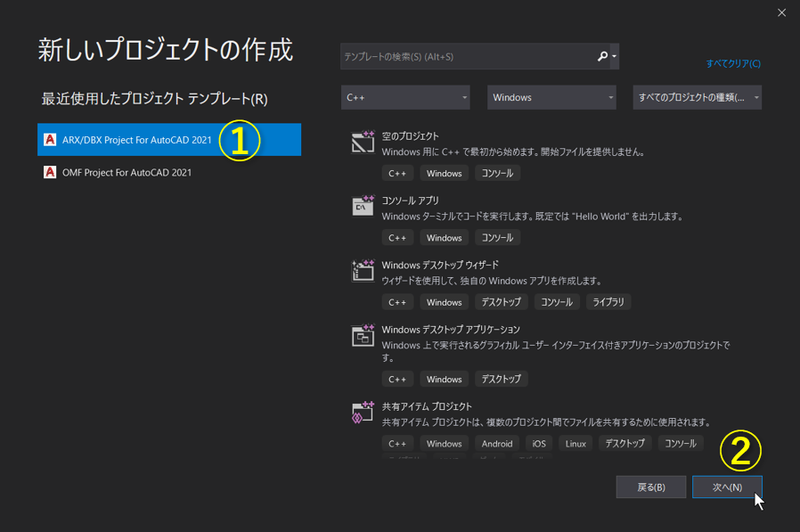The height and width of the screenshot is (532, 800).
Task: Click the Windows tag under コンソール アプリ
Action: [x=444, y=237]
